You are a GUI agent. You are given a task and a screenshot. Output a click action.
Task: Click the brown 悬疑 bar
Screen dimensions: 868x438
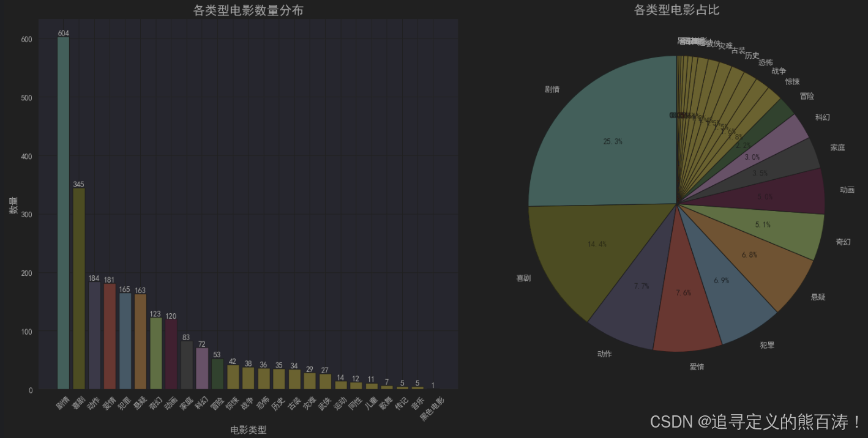click(140, 342)
